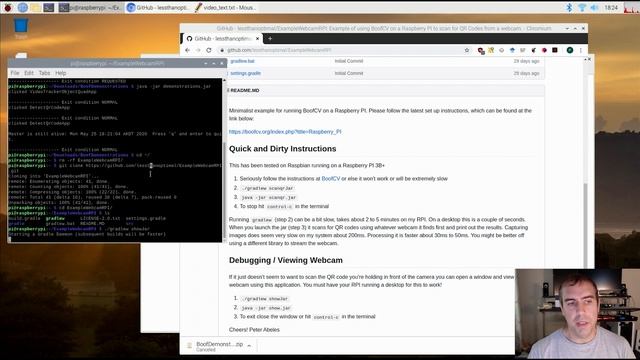Open the boofcv.org Raspberry_Pi link

coord(285,132)
